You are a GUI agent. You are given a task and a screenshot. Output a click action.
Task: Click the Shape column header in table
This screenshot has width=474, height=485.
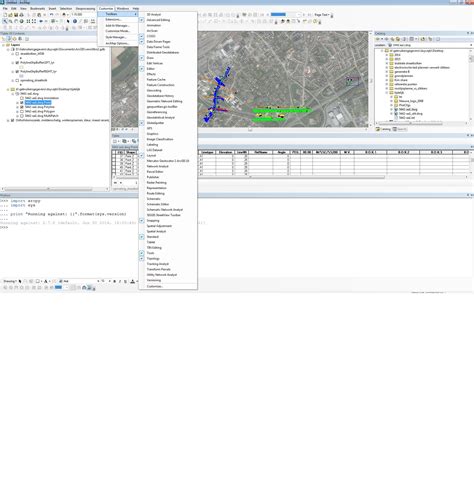(130, 152)
